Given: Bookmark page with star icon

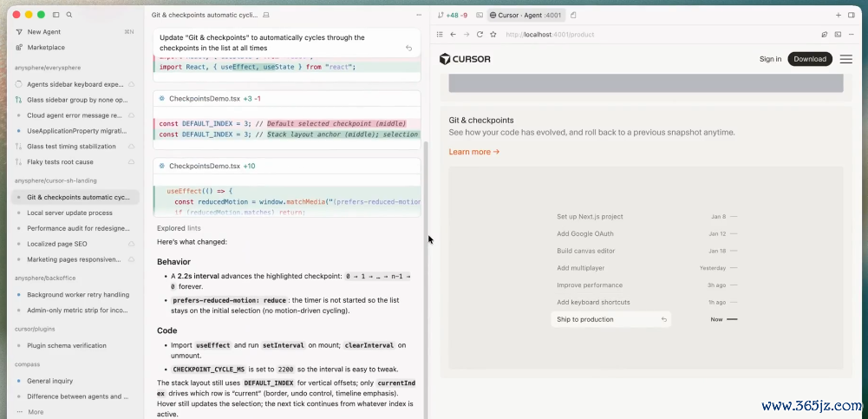Looking at the screenshot, I should point(493,35).
